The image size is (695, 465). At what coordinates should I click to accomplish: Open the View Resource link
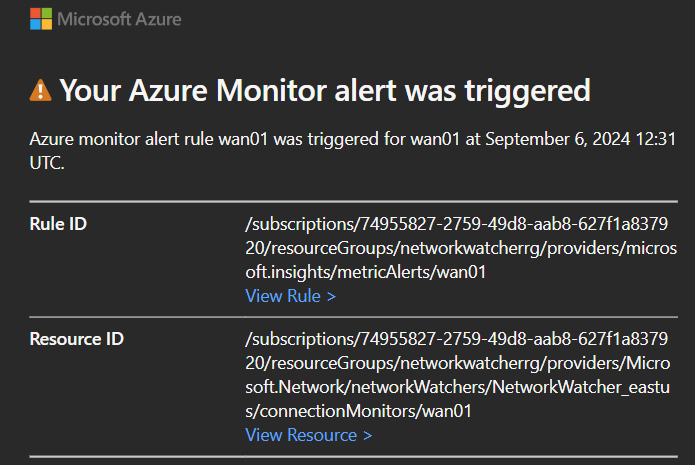click(x=309, y=435)
